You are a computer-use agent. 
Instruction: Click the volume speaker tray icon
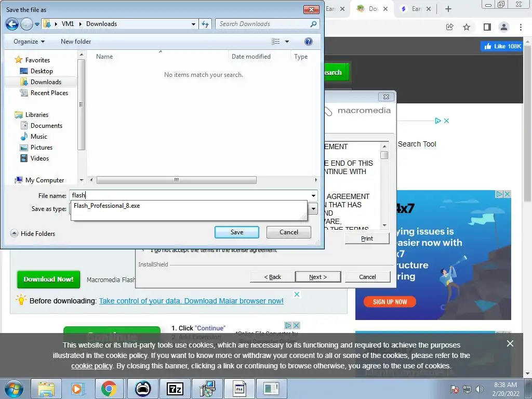coord(480,389)
